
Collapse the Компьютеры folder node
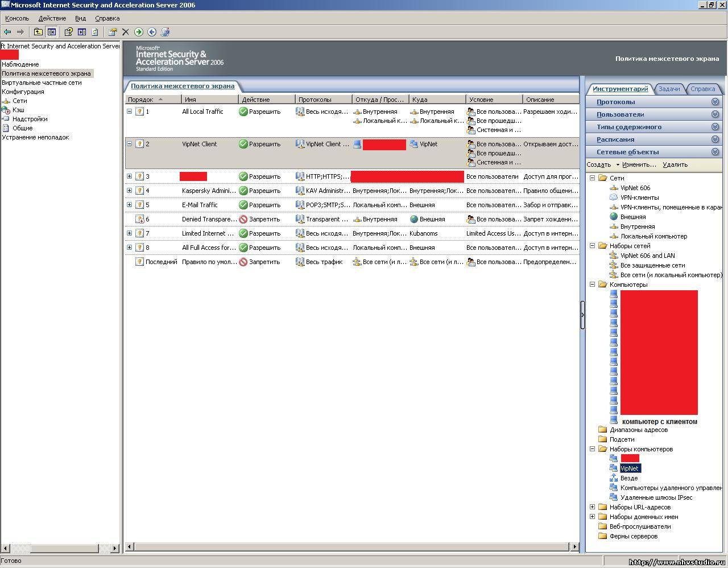pos(592,285)
